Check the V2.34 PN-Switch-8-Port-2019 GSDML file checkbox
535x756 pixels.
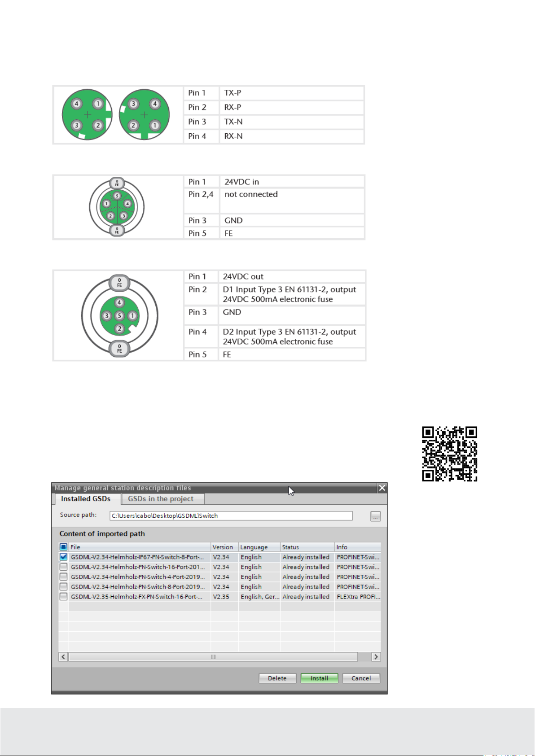(63, 586)
